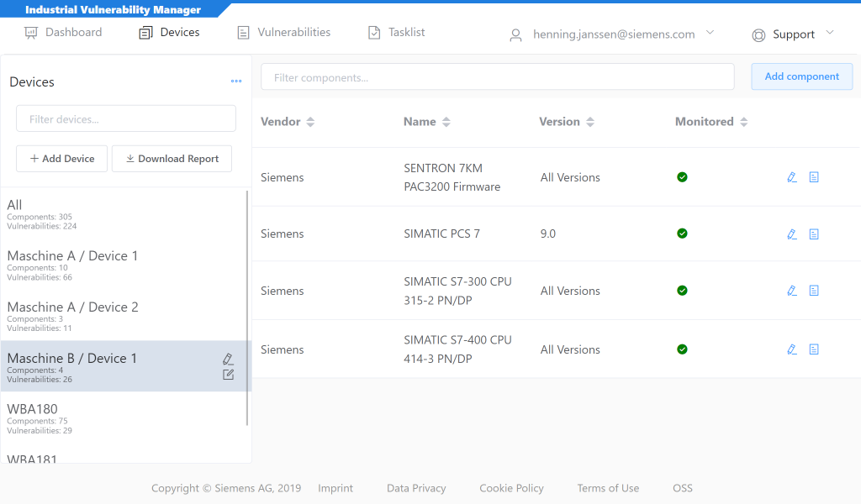Open the Imprint footer link
This screenshot has height=504, width=861.
335,488
